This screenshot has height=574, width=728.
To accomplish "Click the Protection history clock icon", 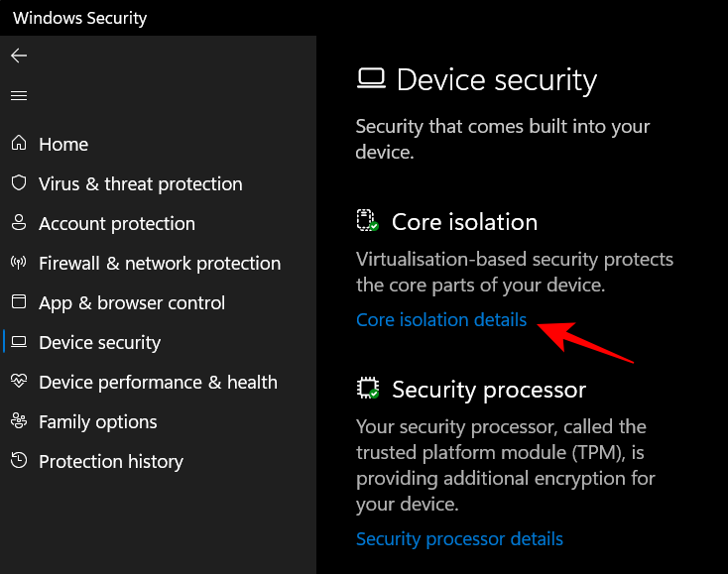I will click(19, 461).
